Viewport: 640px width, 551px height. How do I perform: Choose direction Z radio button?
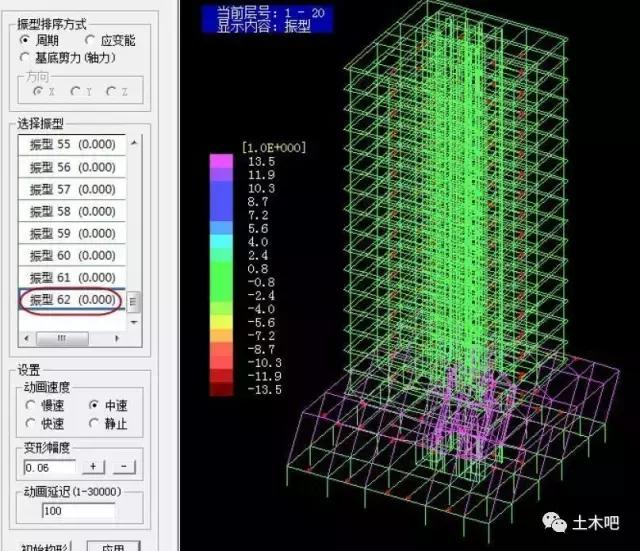point(111,91)
